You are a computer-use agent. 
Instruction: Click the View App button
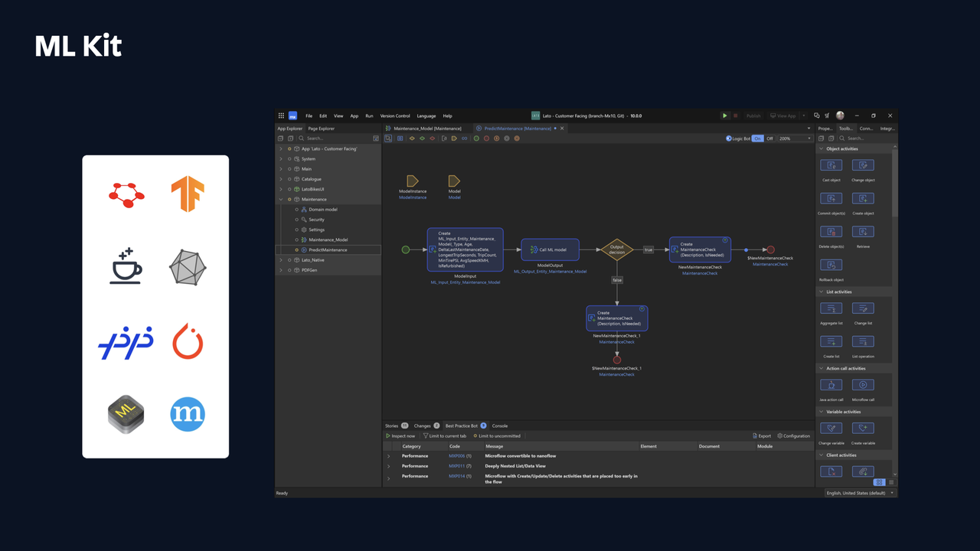[x=783, y=116]
